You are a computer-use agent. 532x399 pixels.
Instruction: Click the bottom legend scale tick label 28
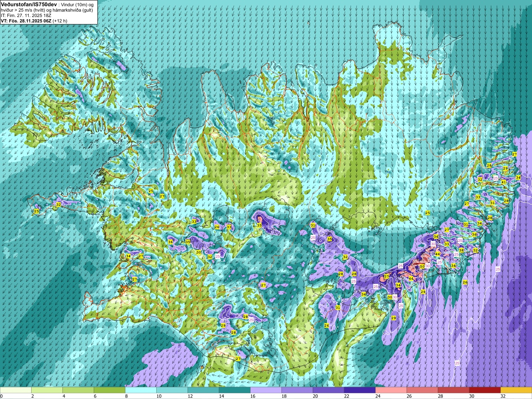pos(441,396)
